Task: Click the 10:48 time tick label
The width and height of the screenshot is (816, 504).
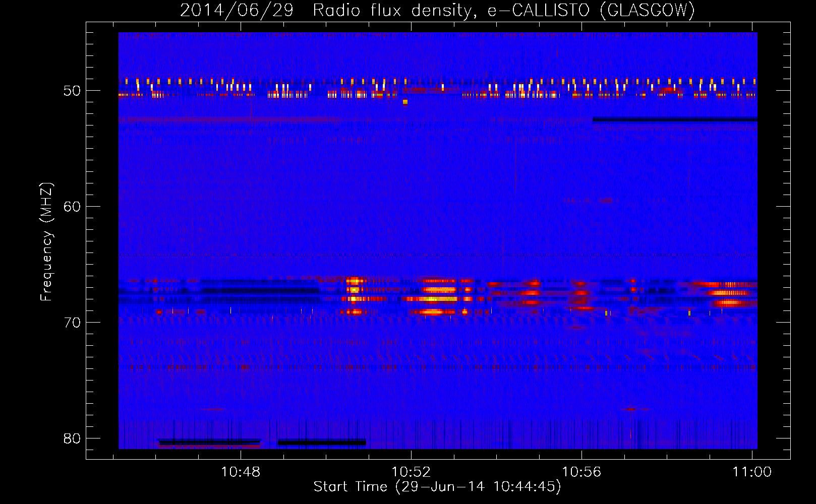Action: (241, 472)
